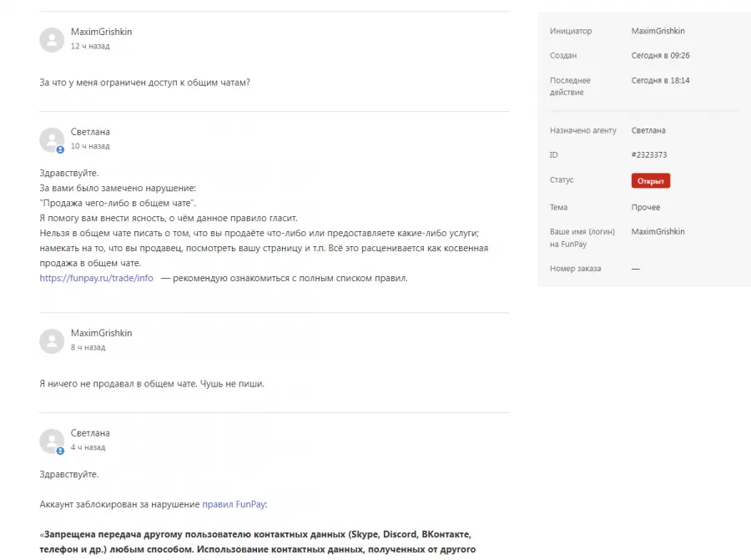Image resolution: width=751 pixels, height=560 pixels.
Task: Click MaximGrishkin author name on first message
Action: [x=102, y=32]
